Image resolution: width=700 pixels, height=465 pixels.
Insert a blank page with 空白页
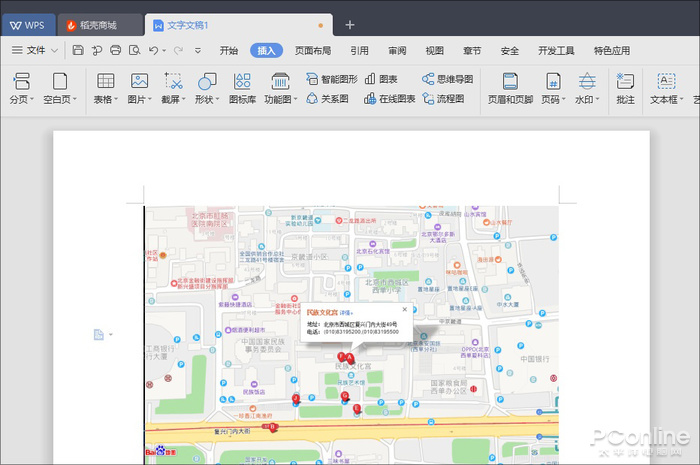(x=60, y=88)
